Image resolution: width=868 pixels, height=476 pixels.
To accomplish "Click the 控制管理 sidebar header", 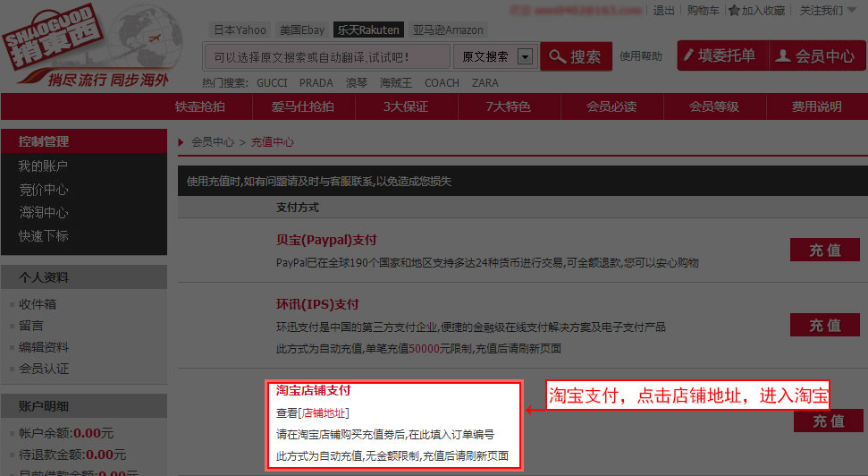I will 84,141.
